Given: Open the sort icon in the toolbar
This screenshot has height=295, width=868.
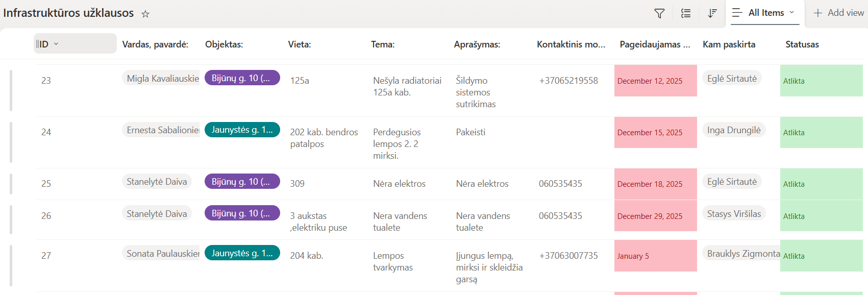Looking at the screenshot, I should point(712,13).
